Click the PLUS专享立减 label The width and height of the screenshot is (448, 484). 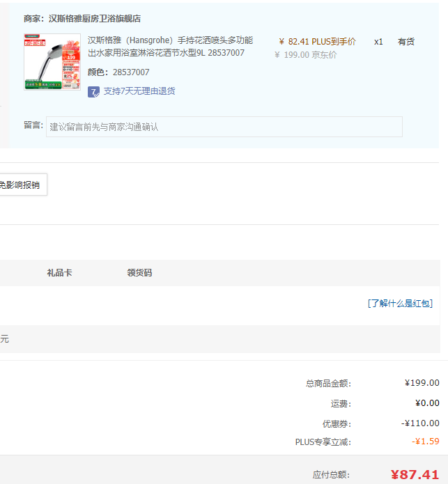coord(323,442)
